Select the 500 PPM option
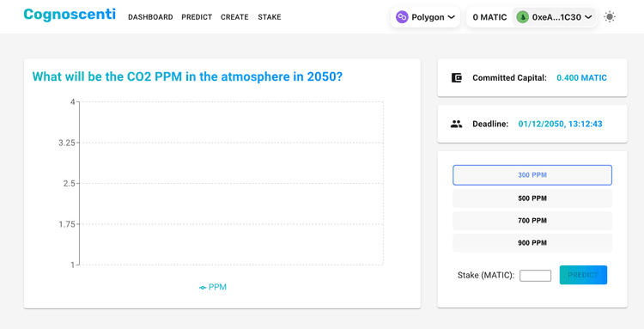The width and height of the screenshot is (644, 329). [532, 198]
